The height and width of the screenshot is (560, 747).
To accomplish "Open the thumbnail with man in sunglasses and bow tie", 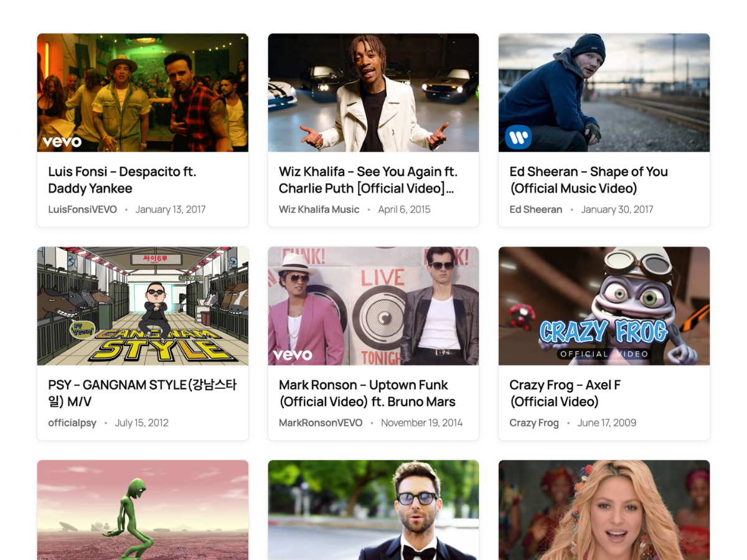I will click(374, 510).
